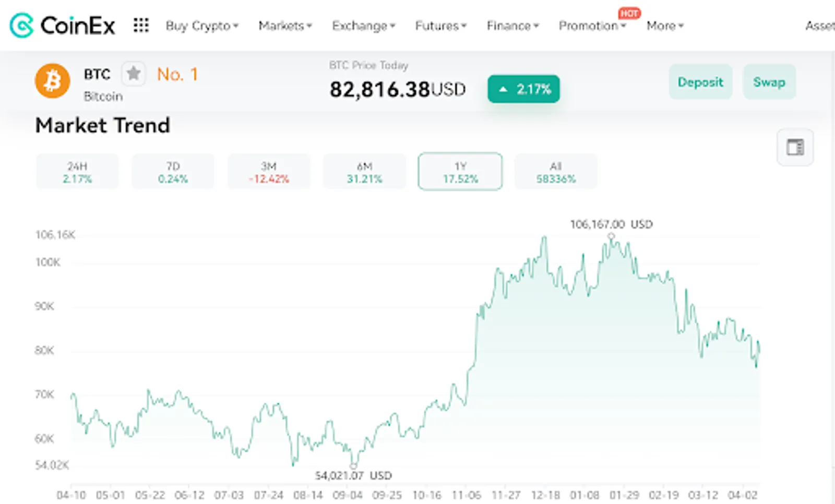
Task: Select the All trend range tab
Action: coord(556,172)
